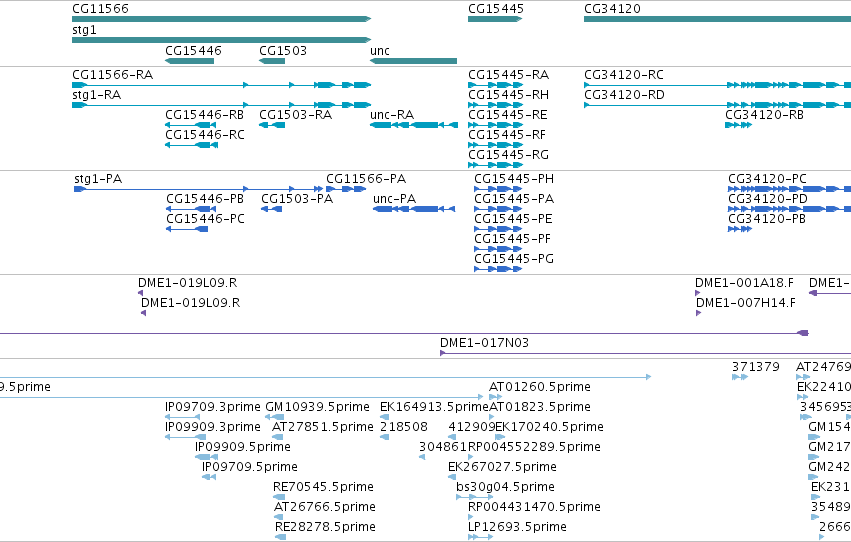Select protein CG15446-PB
This screenshot has width=851, height=542.
(x=191, y=209)
